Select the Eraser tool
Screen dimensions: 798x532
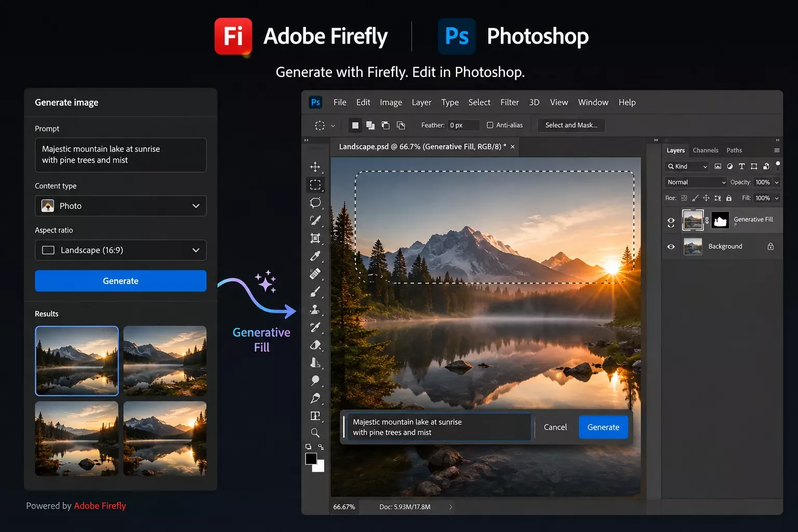315,345
